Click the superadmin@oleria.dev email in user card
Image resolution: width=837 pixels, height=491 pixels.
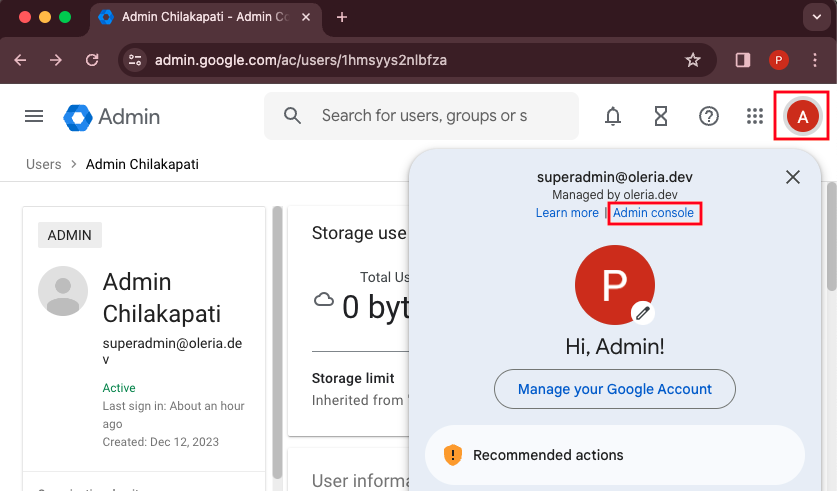tap(172, 351)
